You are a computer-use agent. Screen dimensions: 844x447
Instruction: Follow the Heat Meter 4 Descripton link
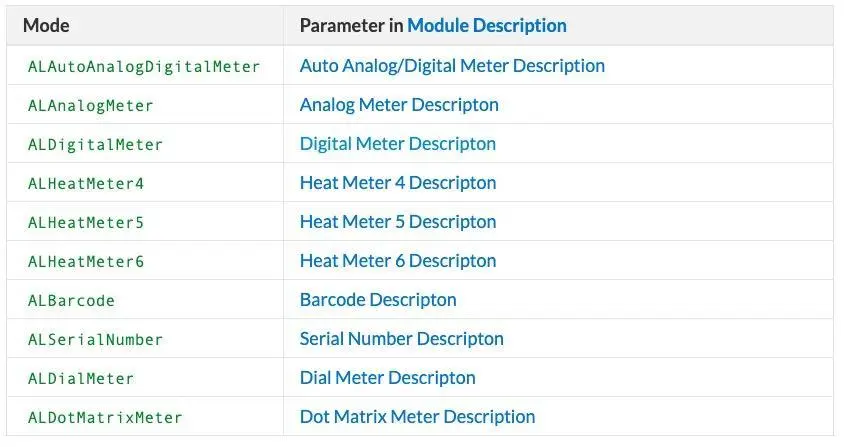[398, 183]
